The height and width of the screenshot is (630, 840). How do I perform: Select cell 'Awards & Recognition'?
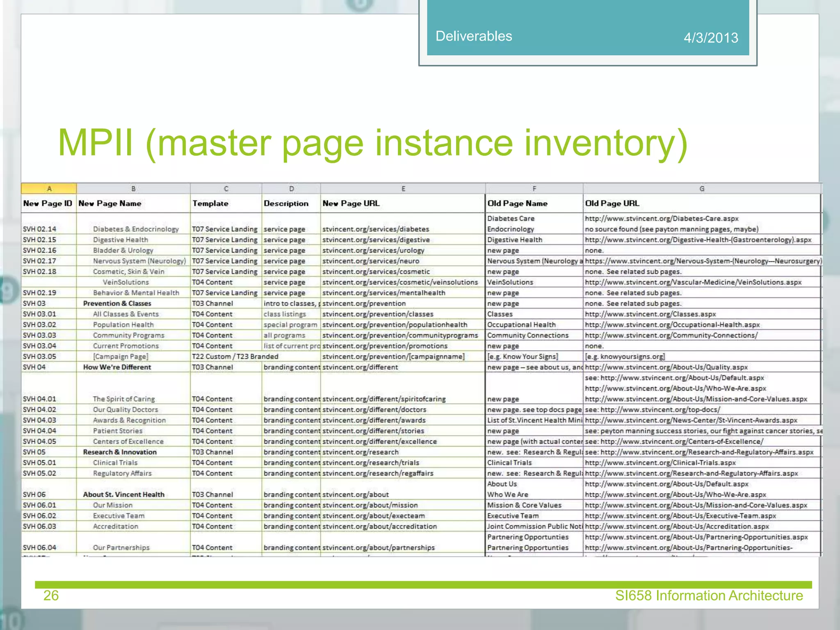[133, 420]
